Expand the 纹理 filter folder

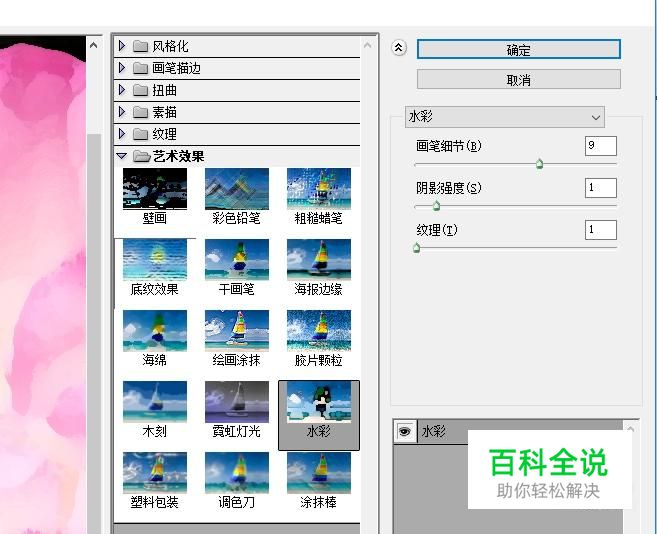(x=122, y=134)
